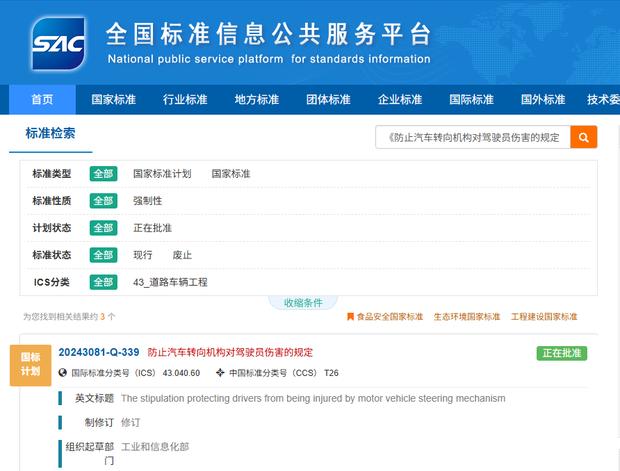Open 生态环境国家标准 link
620x471 pixels.
pyautogui.click(x=466, y=317)
